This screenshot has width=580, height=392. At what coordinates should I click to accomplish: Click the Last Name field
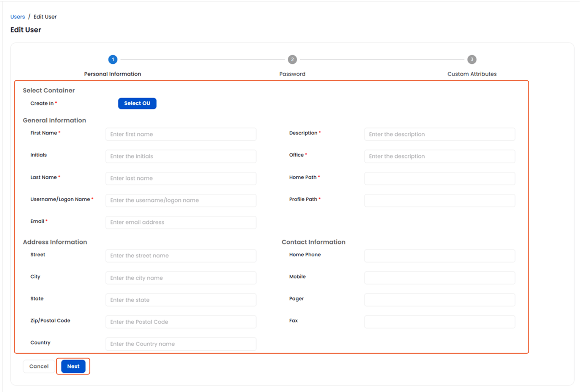click(x=181, y=178)
